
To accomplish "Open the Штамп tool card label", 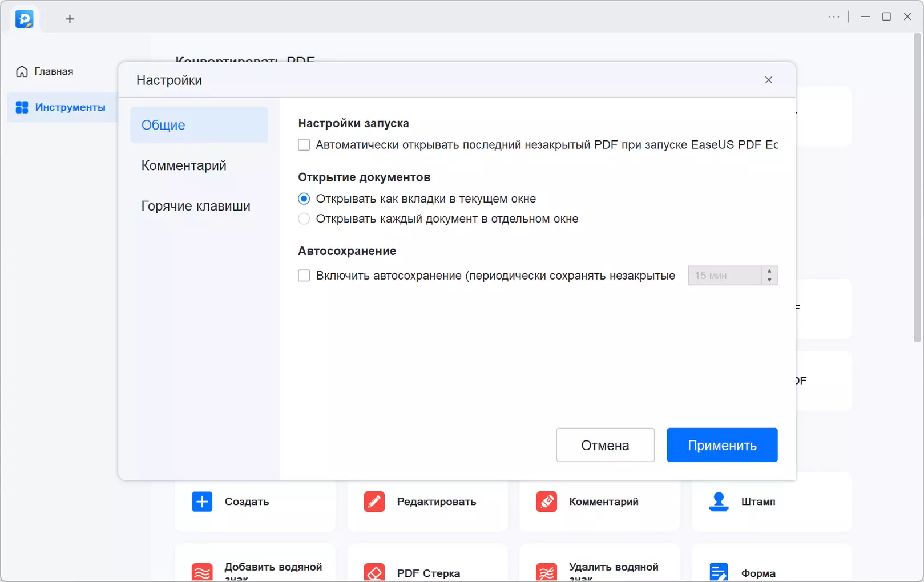I will [758, 502].
